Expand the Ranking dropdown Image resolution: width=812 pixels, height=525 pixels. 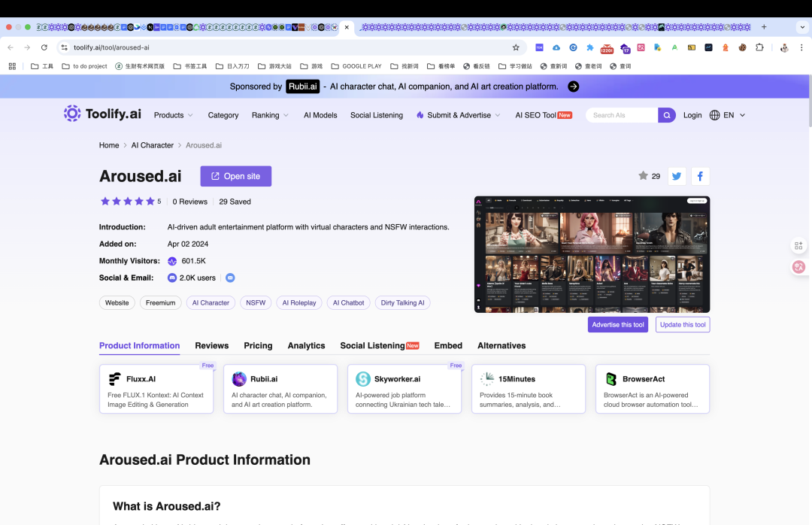coord(271,115)
